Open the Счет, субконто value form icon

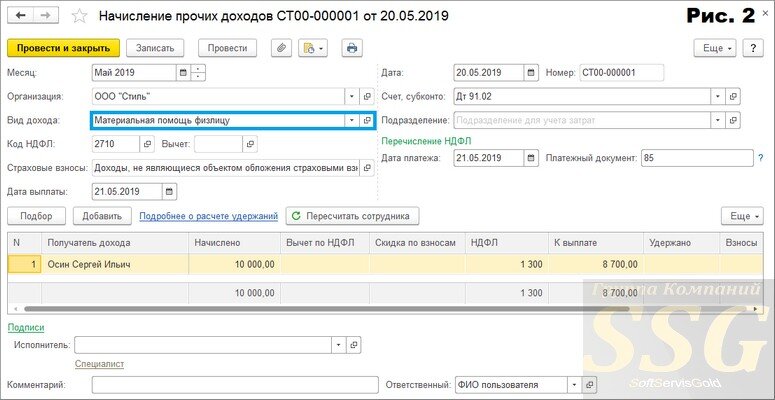[733, 97]
